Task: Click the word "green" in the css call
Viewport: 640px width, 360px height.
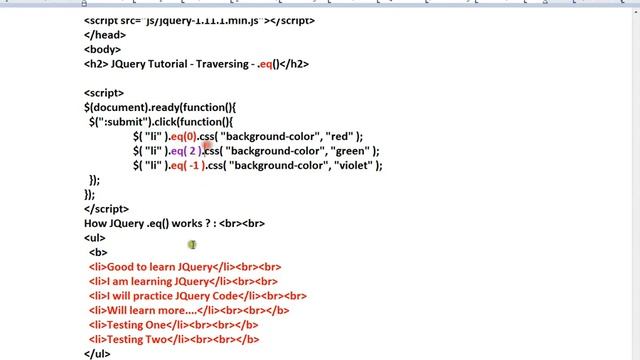Action: coord(352,151)
